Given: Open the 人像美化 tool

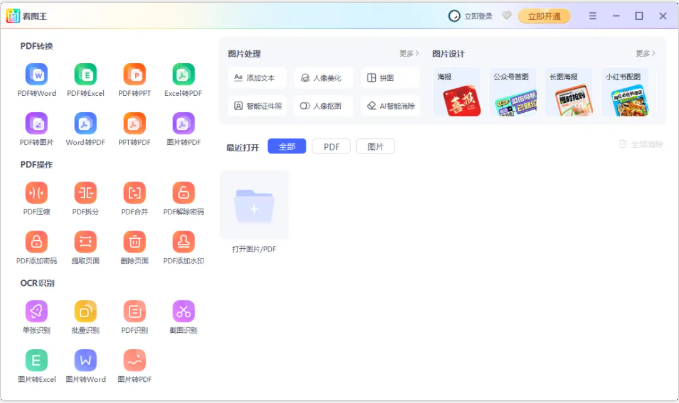Looking at the screenshot, I should (324, 78).
